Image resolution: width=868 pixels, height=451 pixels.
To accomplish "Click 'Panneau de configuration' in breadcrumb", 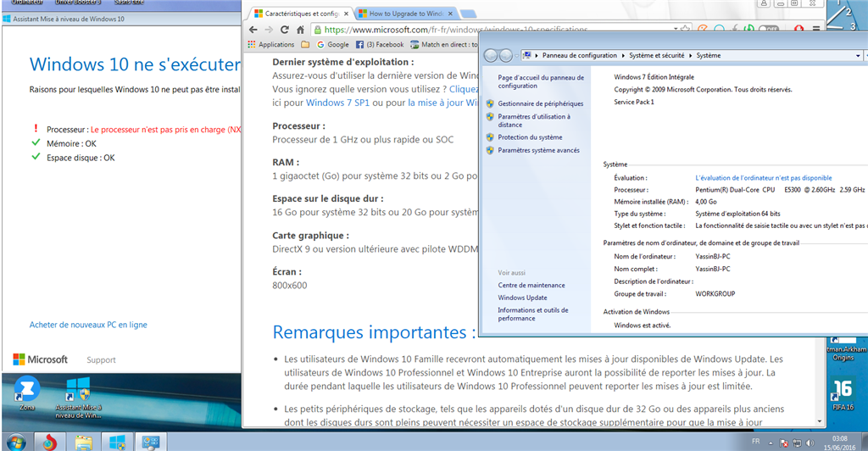I will [579, 55].
